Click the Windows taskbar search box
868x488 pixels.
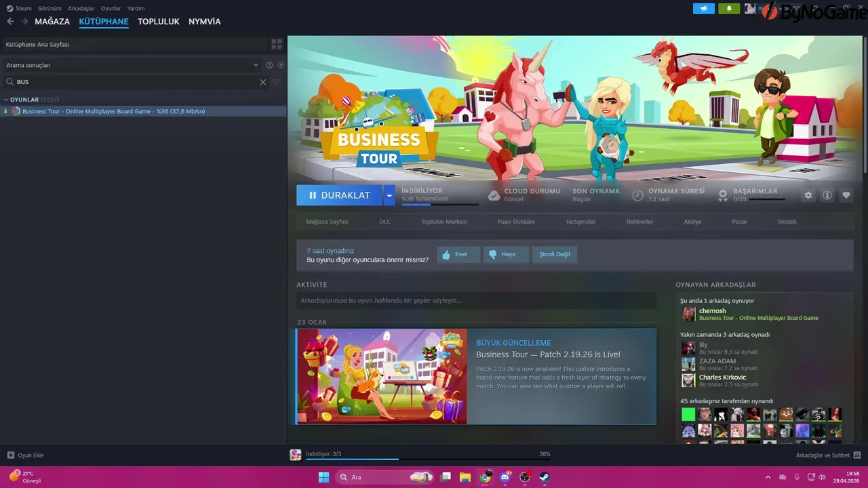click(x=386, y=477)
